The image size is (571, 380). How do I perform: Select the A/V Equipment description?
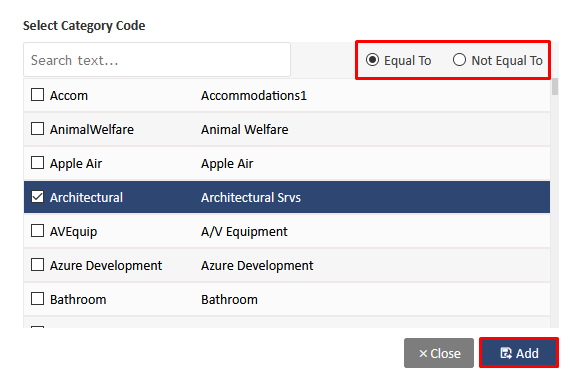pos(244,231)
